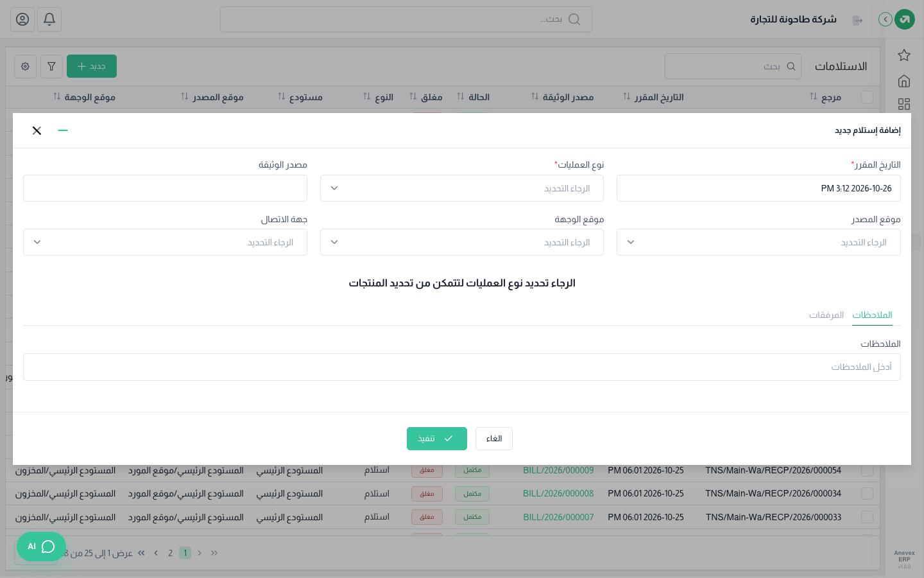The image size is (924, 578).
Task: Click the الاستلامات list search field
Action: 733,66
